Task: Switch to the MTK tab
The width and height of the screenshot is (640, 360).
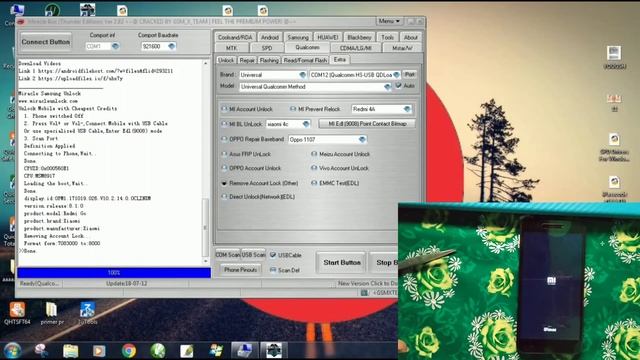Action: click(x=231, y=48)
